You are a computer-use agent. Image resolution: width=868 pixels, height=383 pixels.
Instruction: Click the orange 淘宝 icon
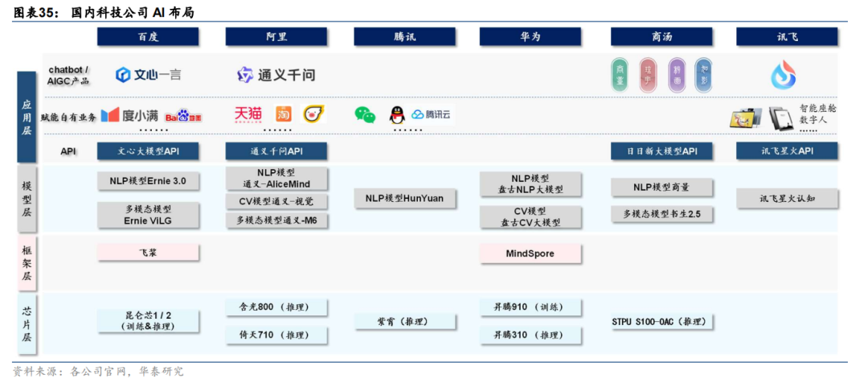click(284, 113)
